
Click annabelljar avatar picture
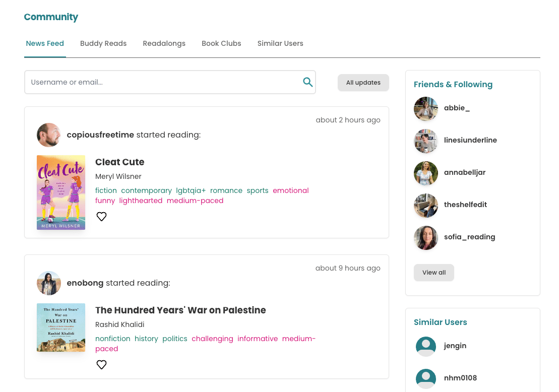point(425,173)
